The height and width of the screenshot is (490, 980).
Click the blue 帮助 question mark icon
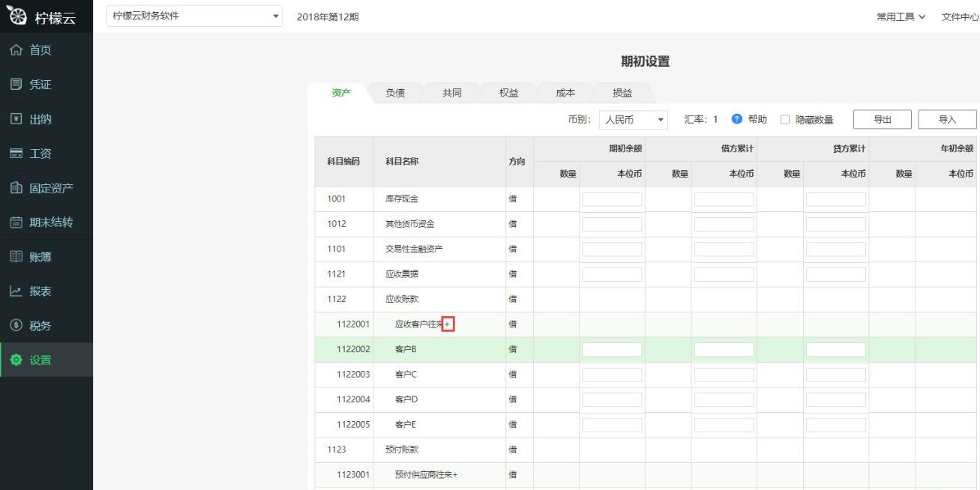pyautogui.click(x=736, y=119)
